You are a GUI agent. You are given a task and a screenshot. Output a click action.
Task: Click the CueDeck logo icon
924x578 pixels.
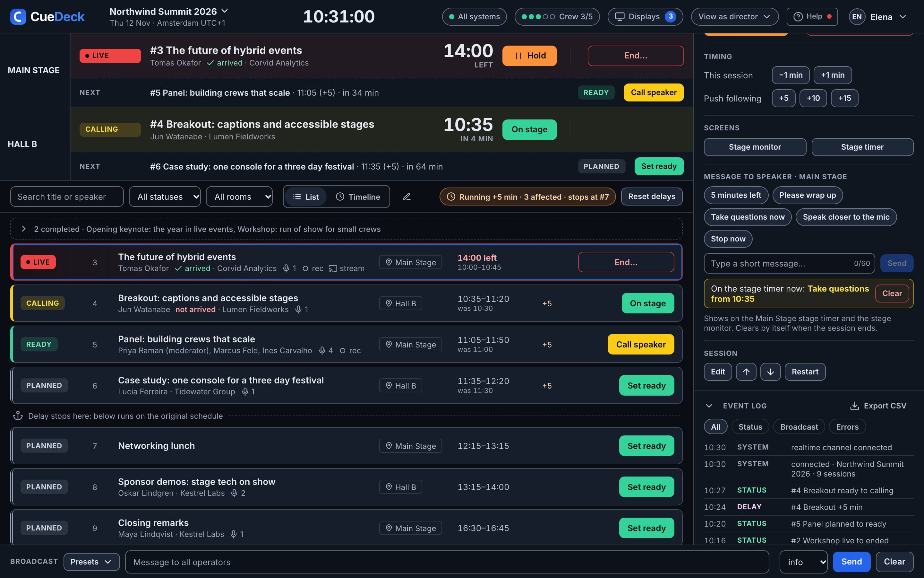coord(18,16)
